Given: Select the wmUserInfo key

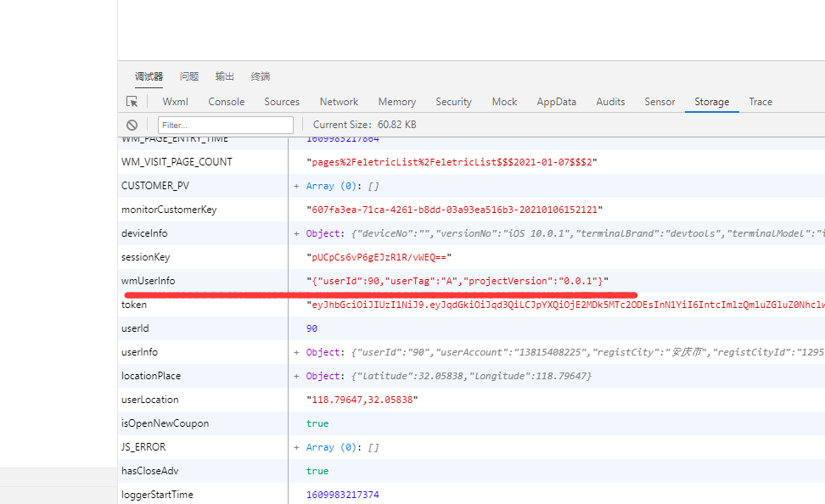Looking at the screenshot, I should tap(149, 281).
